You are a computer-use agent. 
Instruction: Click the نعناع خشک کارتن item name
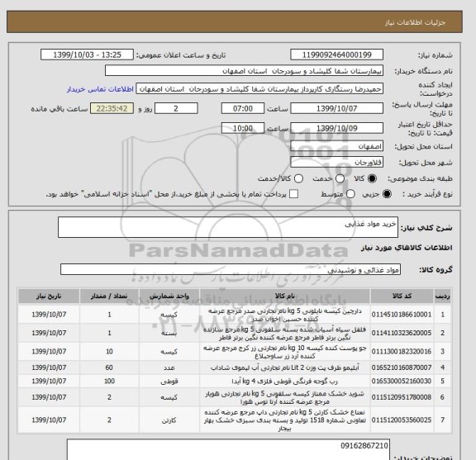(x=285, y=420)
